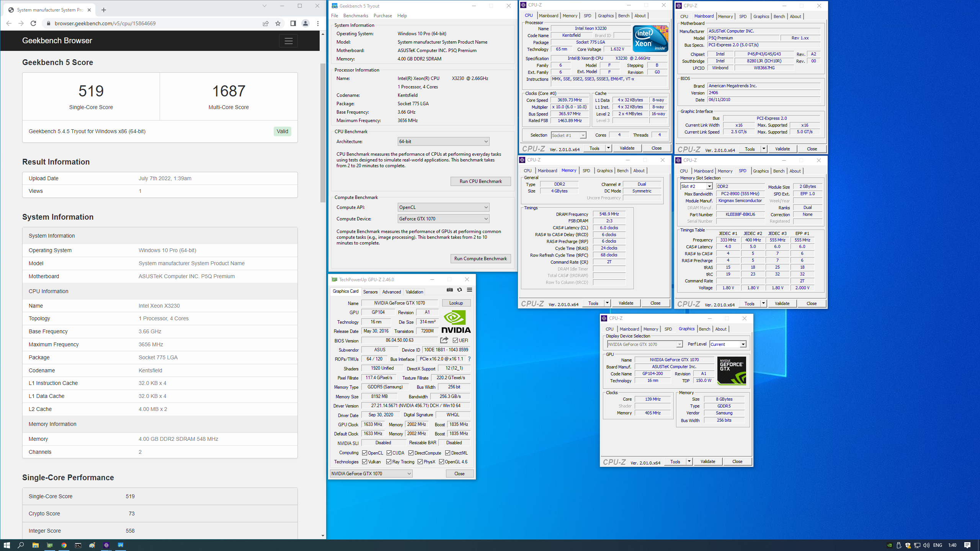
Task: Toggle DirectCompute checkbox
Action: [411, 453]
